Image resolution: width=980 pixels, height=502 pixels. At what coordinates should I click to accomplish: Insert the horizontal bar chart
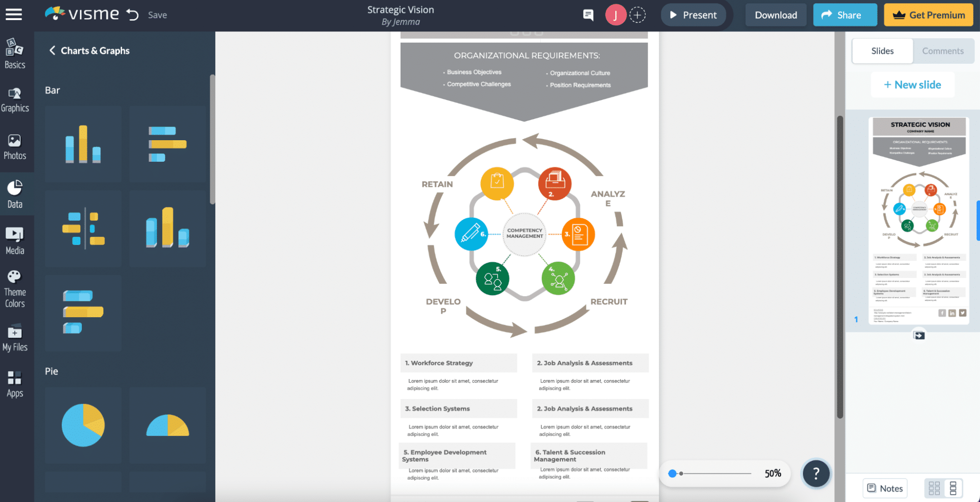(168, 144)
